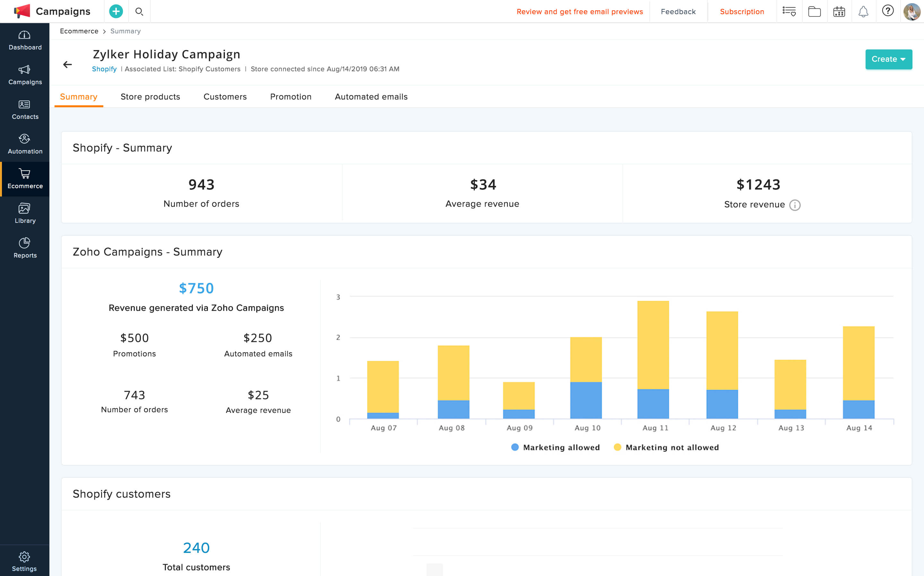924x576 pixels.
Task: Switch to the Summary tab
Action: pyautogui.click(x=79, y=97)
